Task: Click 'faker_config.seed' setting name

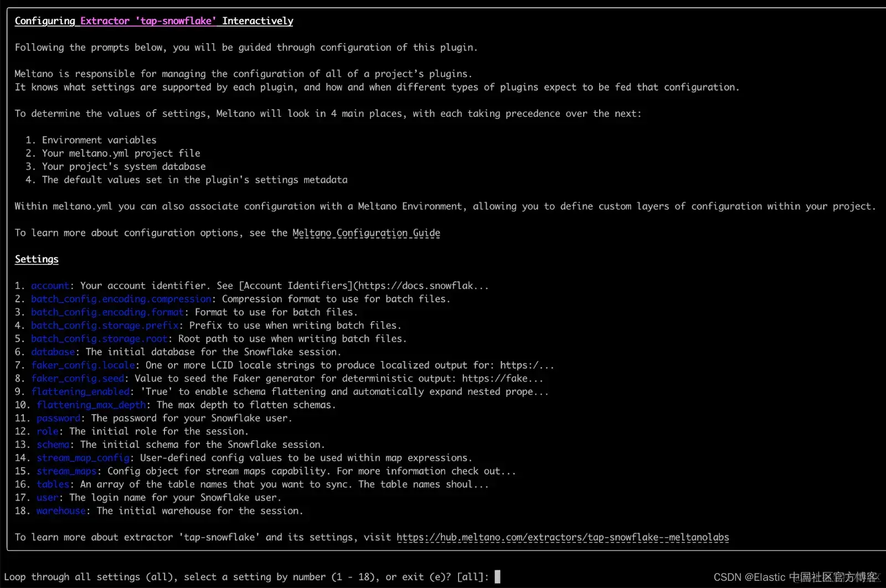Action: pos(78,379)
